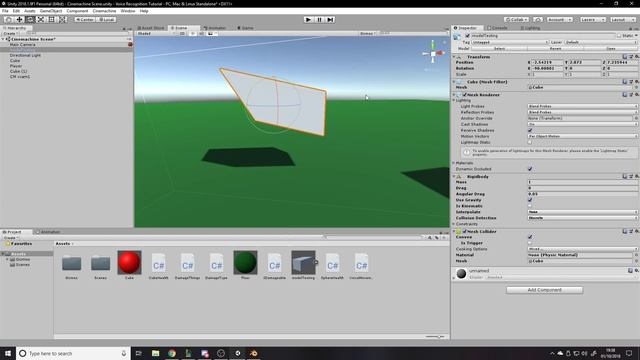
Task: Open Transform help book icon
Action: [624, 57]
